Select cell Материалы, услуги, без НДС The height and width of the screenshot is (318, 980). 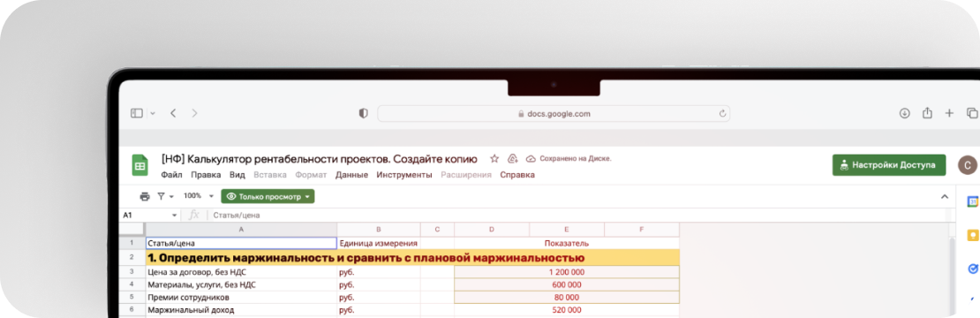241,284
